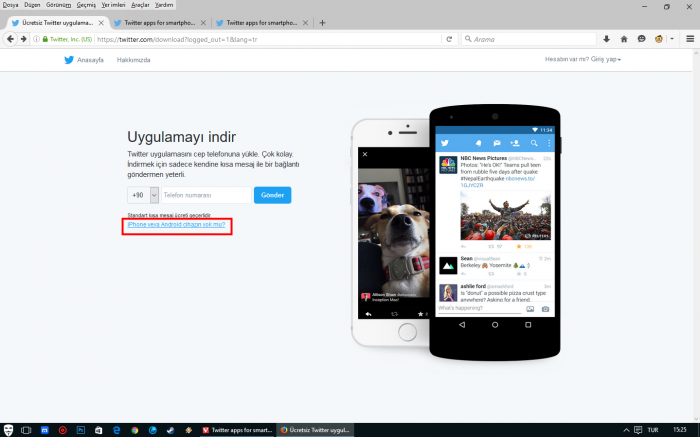Click the Anasayfa link

tap(90, 60)
